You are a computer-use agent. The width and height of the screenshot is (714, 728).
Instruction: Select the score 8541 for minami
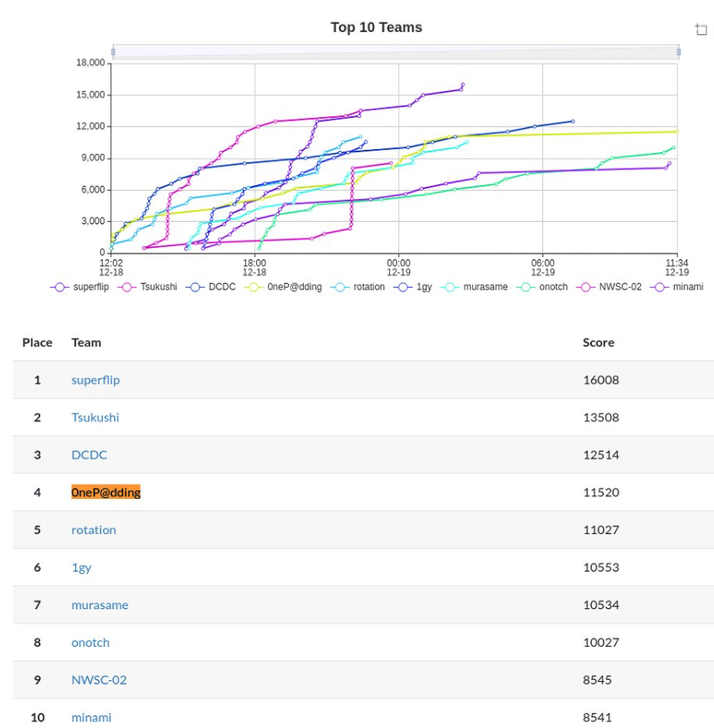tap(598, 717)
